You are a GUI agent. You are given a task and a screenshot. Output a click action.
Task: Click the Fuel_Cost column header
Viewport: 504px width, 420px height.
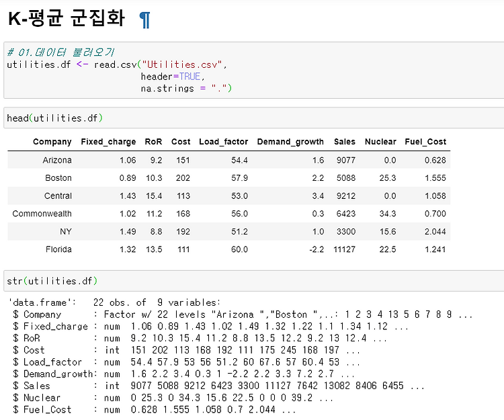425,142
